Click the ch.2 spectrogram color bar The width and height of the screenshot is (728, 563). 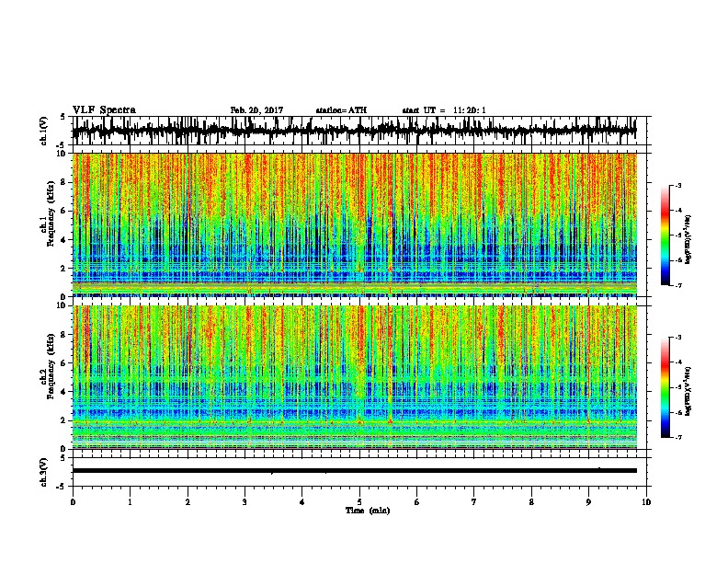(x=665, y=387)
